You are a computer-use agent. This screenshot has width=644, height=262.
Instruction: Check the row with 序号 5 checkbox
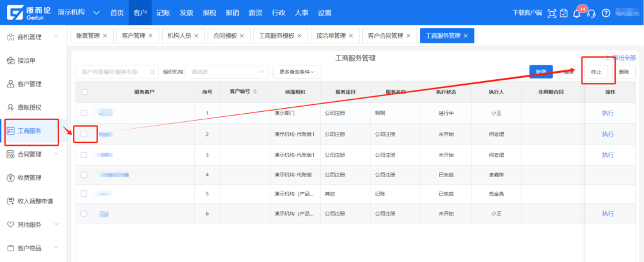84,193
